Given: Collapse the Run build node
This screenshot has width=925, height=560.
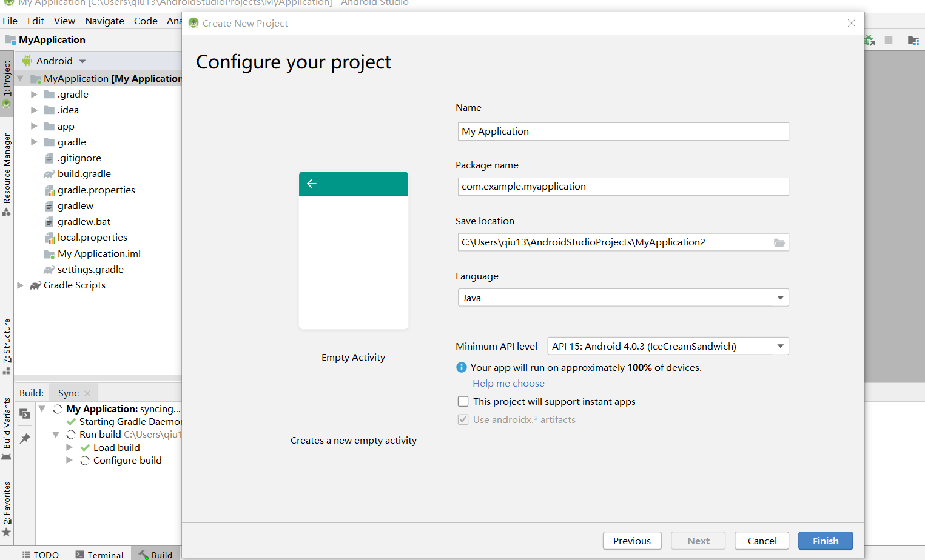Looking at the screenshot, I should click(56, 435).
